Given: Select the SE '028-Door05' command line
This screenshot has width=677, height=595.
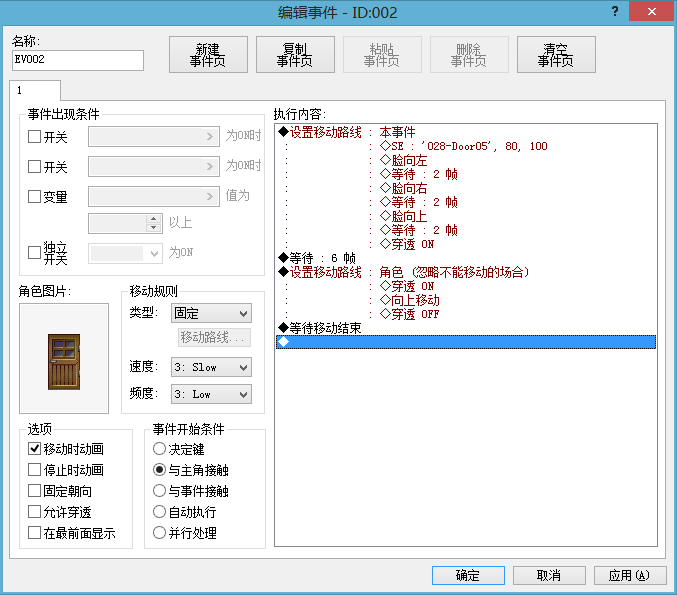Looking at the screenshot, I should coord(466,146).
